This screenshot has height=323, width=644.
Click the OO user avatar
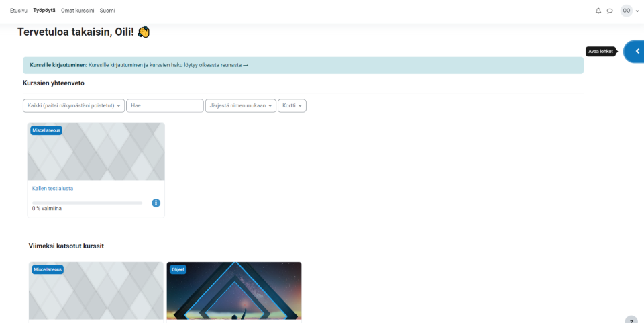627,11
